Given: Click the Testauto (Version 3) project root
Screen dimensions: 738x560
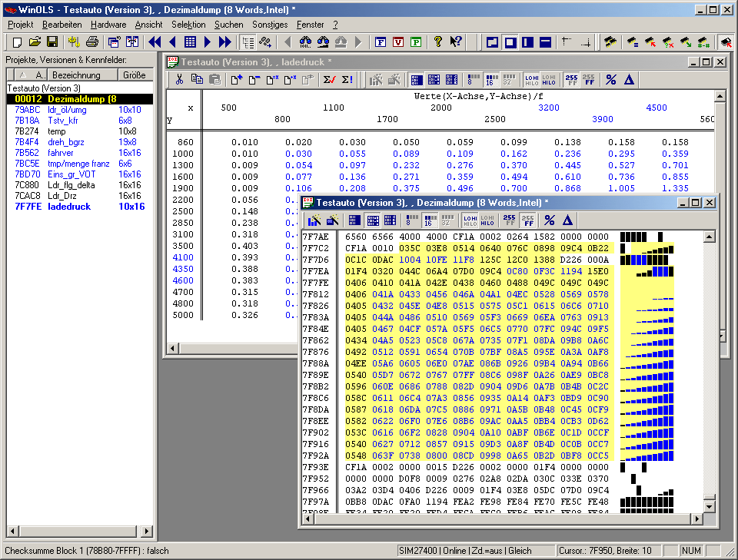Looking at the screenshot, I should (x=44, y=88).
